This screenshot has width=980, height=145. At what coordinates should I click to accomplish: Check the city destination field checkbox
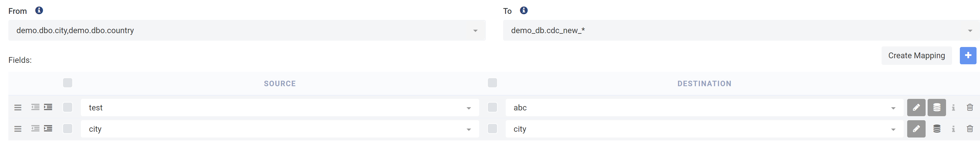point(492,129)
